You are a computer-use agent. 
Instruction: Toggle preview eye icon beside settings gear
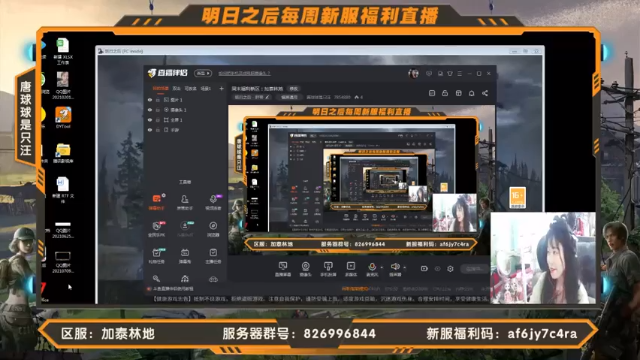pyautogui.click(x=437, y=269)
